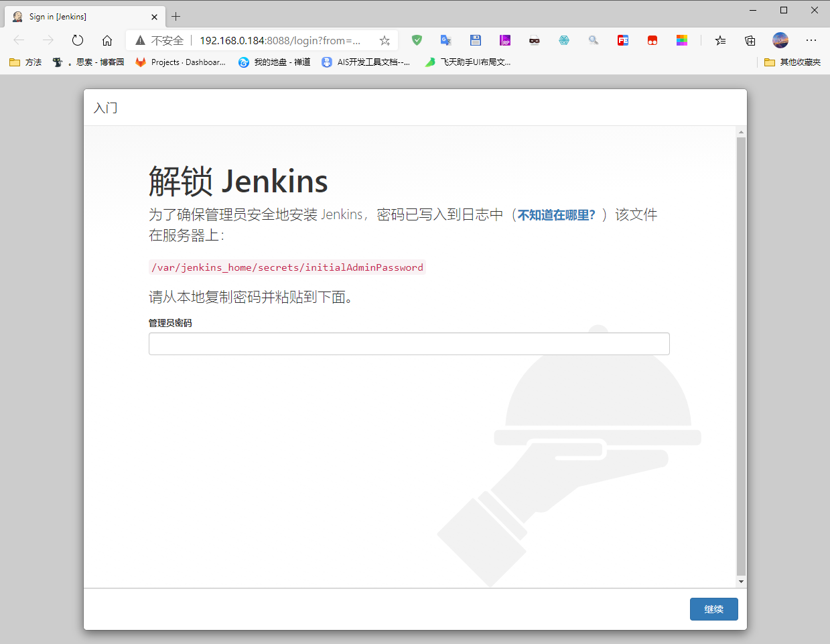Click the sunglasses face extension icon
Screen dimensions: 830x644
535,40
